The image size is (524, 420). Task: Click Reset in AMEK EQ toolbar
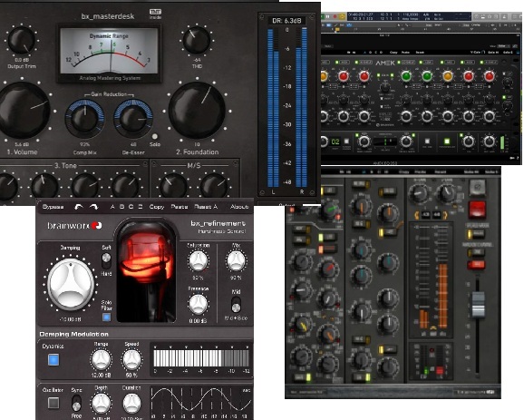(x=420, y=53)
